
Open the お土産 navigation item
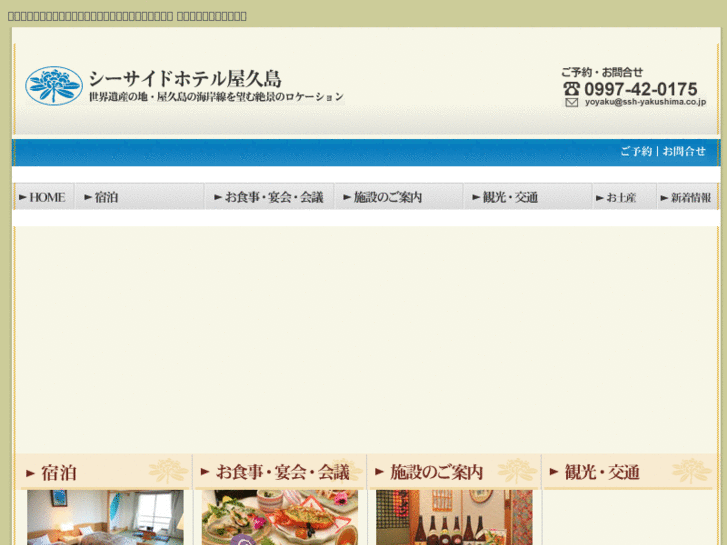(x=625, y=197)
